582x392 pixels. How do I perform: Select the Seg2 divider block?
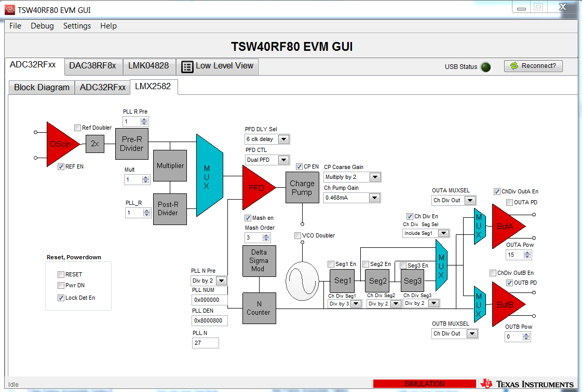click(377, 281)
